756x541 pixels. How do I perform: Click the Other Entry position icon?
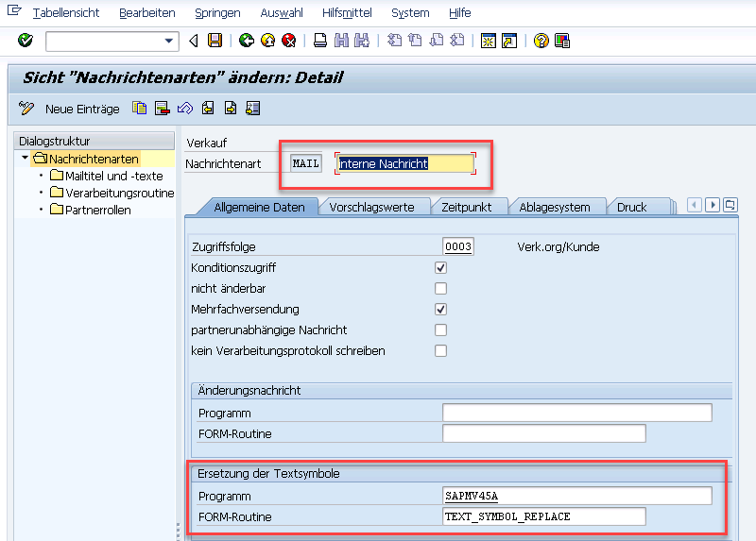click(253, 109)
